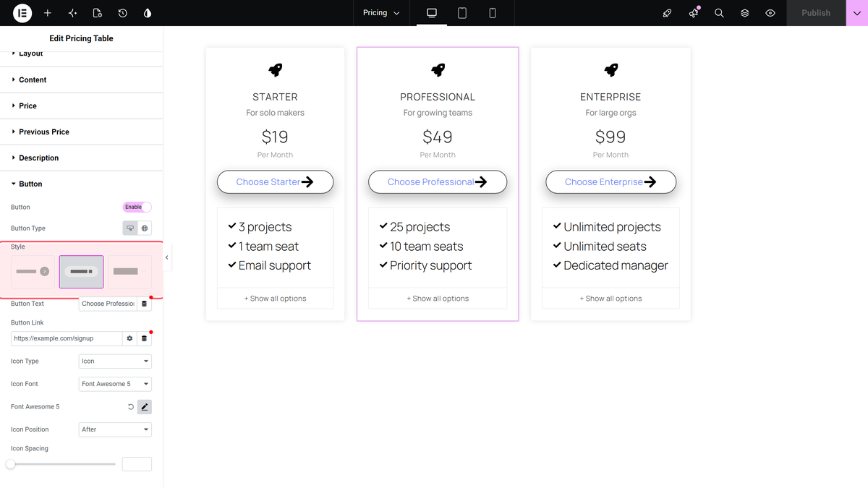Open the Publish options arrow
Viewport: 868px width, 488px height.
(856, 13)
